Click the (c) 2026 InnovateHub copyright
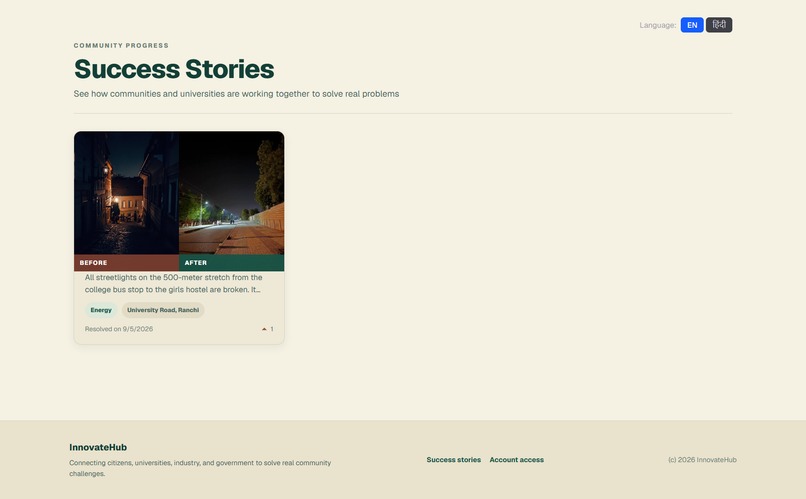 [702, 460]
